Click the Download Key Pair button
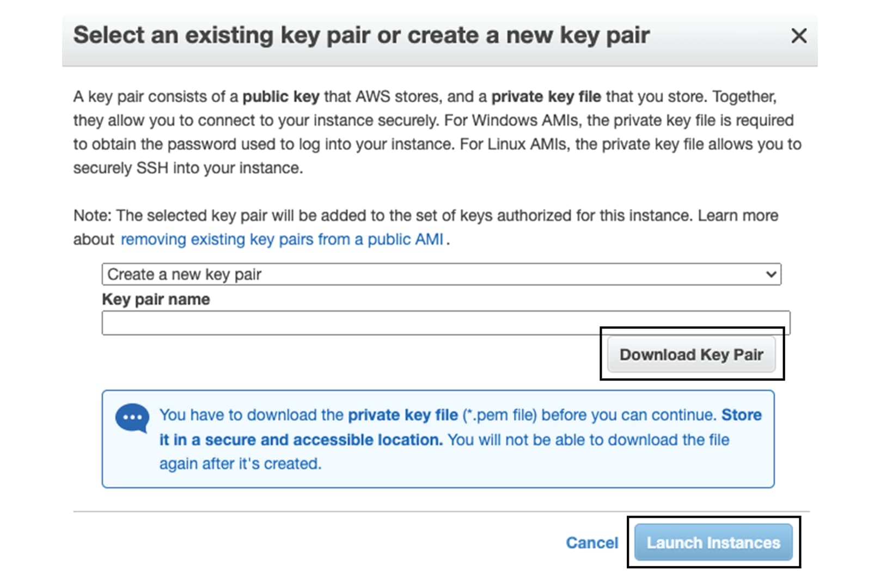 (691, 354)
